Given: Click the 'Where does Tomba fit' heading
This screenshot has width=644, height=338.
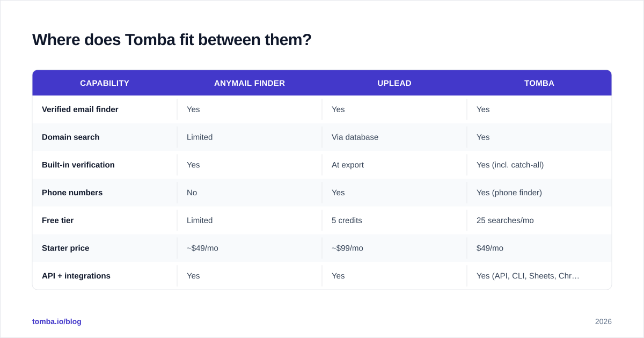Looking at the screenshot, I should pos(172,40).
